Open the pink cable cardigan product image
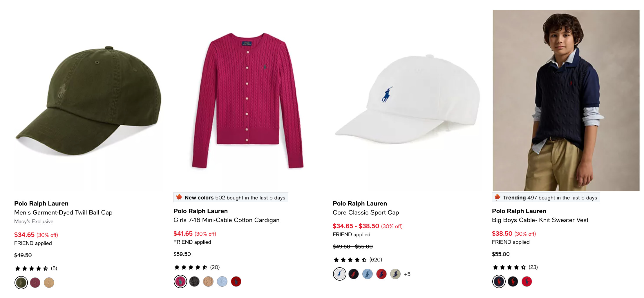This screenshot has height=298, width=644. click(247, 101)
